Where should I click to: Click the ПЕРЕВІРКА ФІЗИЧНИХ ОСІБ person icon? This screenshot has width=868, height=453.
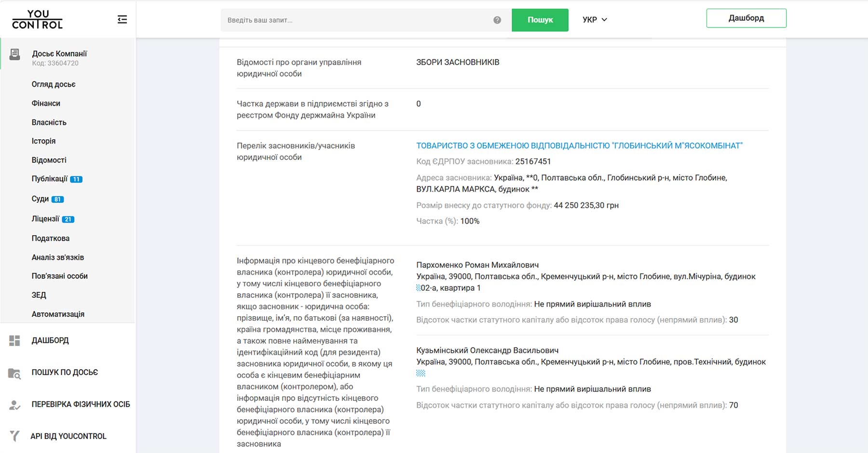click(x=14, y=405)
